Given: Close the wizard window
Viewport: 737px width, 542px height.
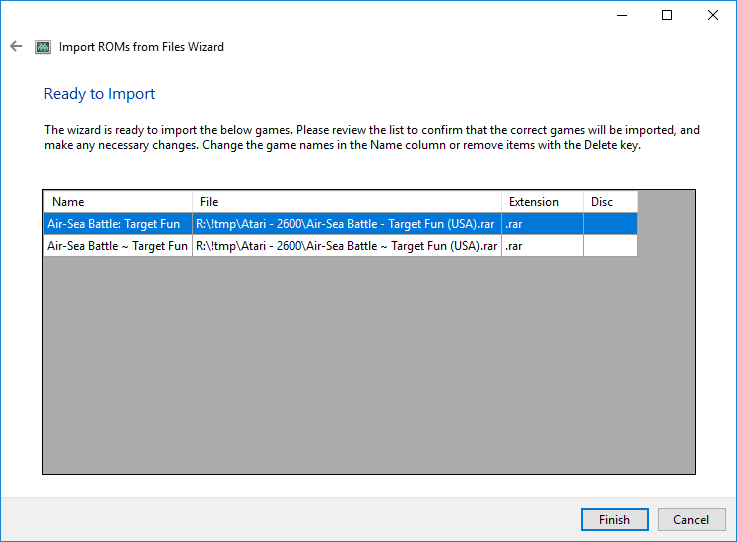Looking at the screenshot, I should click(x=713, y=15).
